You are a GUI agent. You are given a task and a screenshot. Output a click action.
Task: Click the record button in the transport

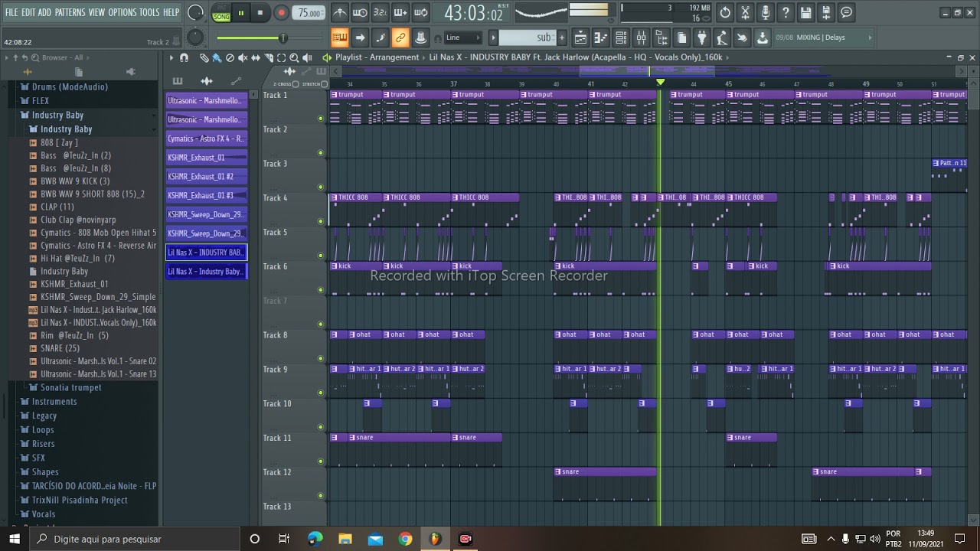(281, 13)
